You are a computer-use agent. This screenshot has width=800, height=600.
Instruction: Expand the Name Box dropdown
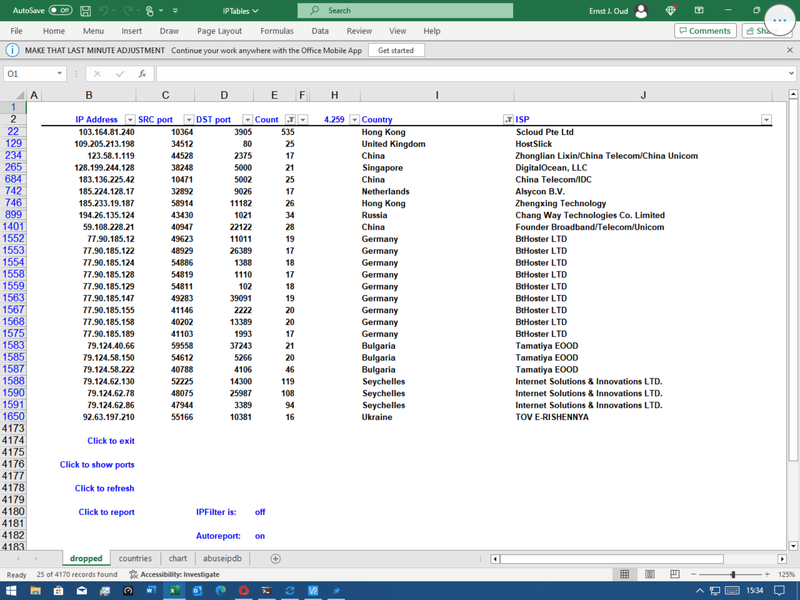click(61, 74)
